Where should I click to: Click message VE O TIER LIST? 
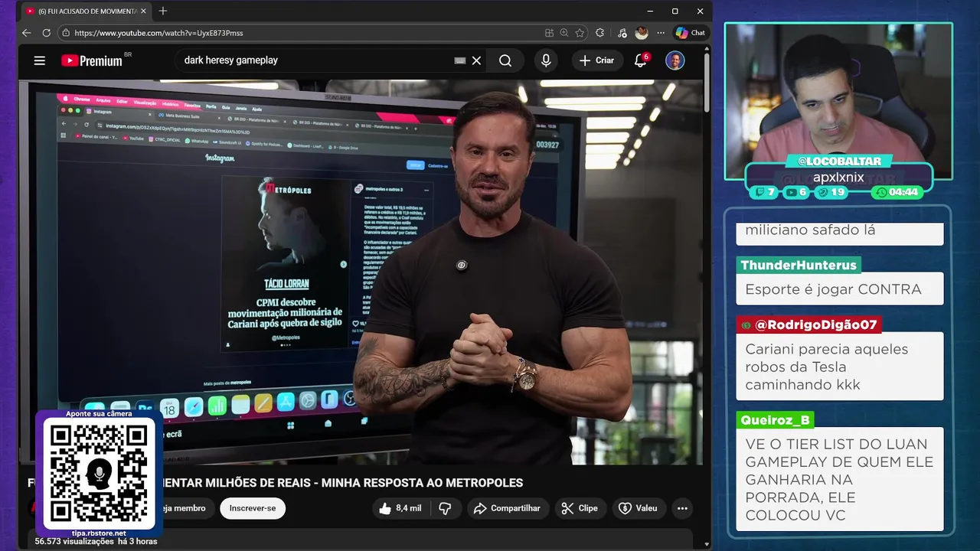point(839,480)
